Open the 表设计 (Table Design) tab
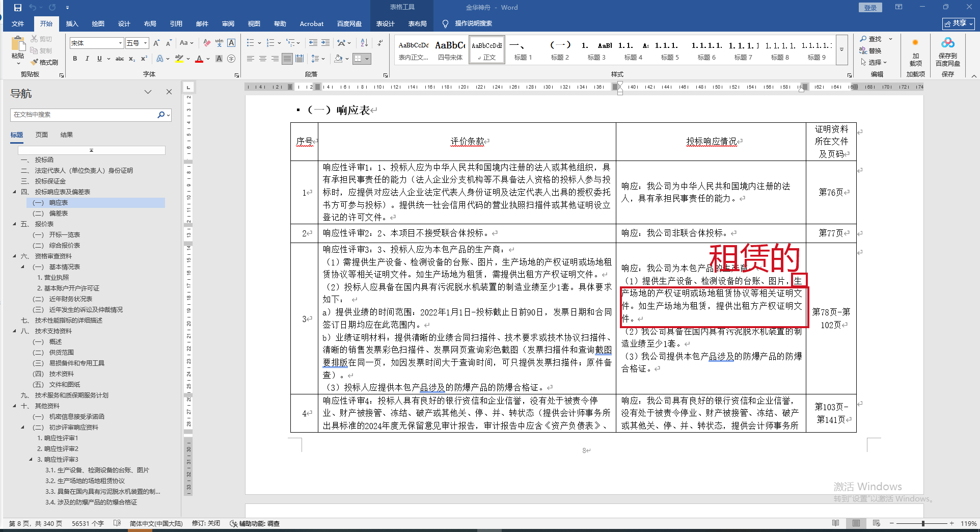Screen dimensions: 980x532 pyautogui.click(x=386, y=23)
